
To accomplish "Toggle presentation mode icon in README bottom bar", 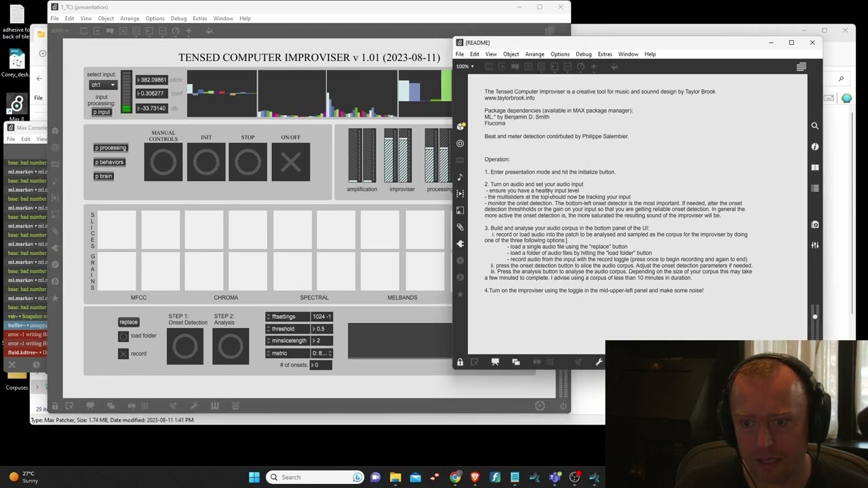I will 495,363.
